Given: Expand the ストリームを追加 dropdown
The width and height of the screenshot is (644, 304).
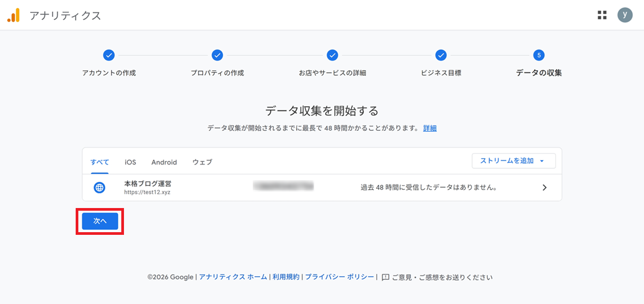Looking at the screenshot, I should pyautogui.click(x=513, y=161).
